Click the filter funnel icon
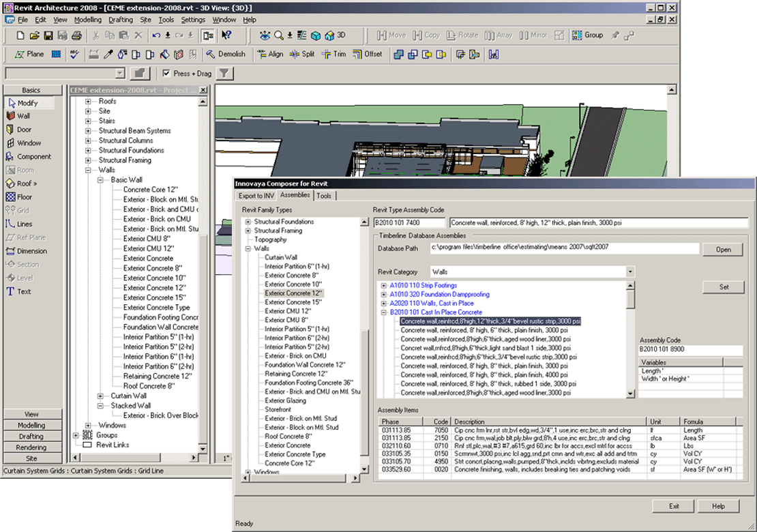Image resolution: width=757 pixels, height=532 pixels. tap(224, 74)
